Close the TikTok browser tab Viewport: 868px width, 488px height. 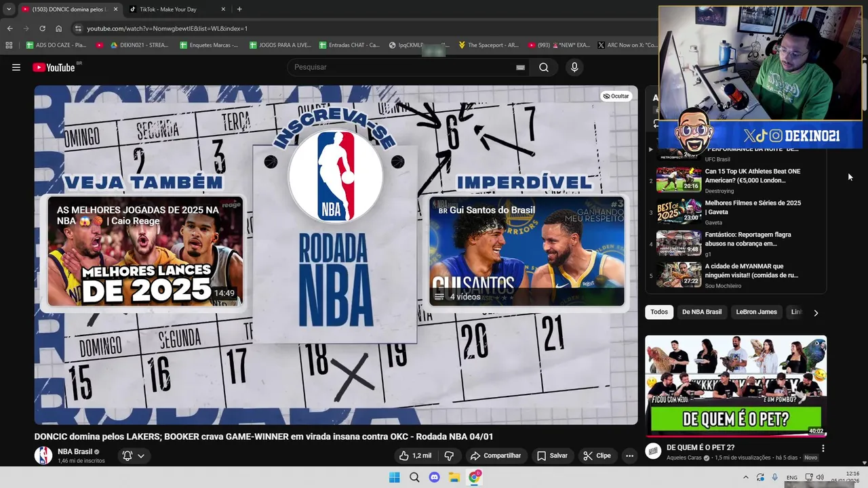point(223,9)
